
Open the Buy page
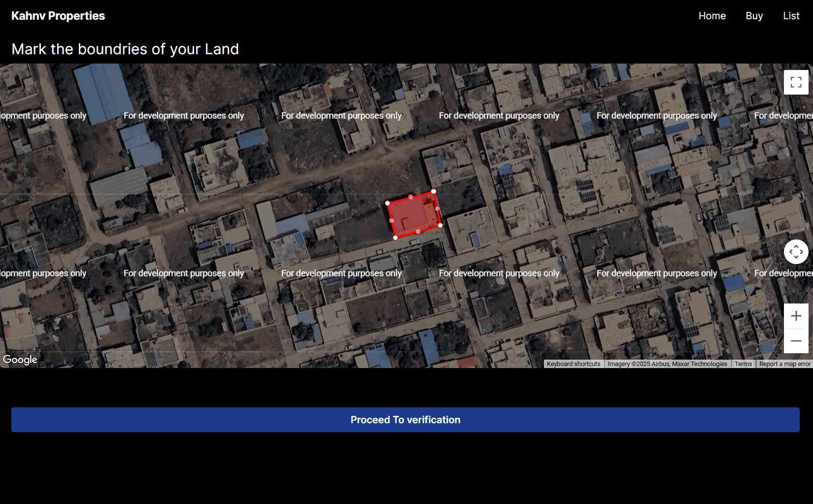[754, 16]
